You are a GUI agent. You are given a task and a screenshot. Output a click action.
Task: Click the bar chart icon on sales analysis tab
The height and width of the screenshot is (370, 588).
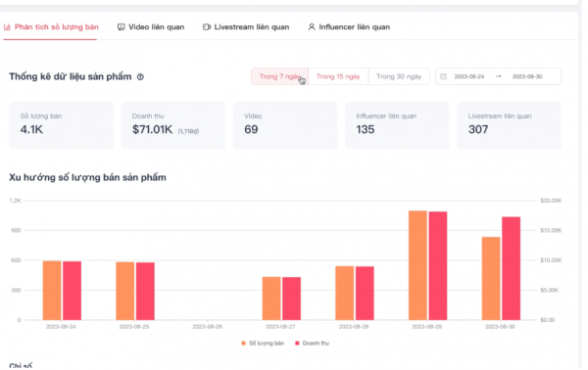pos(7,27)
